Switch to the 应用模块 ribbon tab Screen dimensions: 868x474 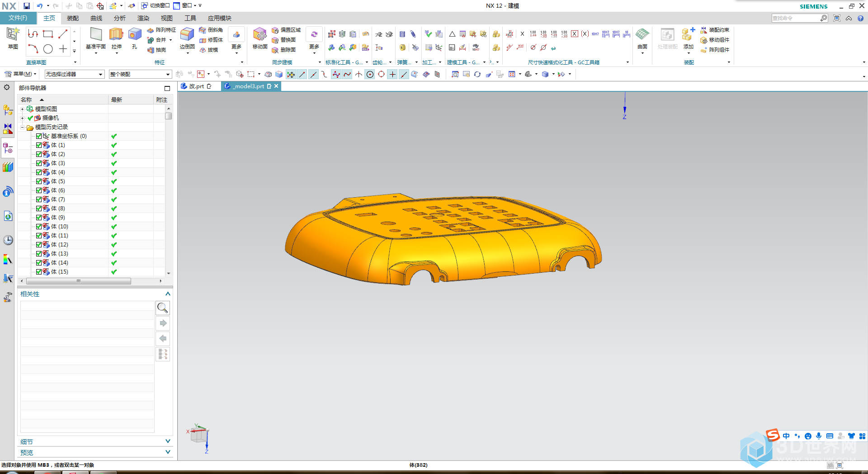(x=220, y=18)
